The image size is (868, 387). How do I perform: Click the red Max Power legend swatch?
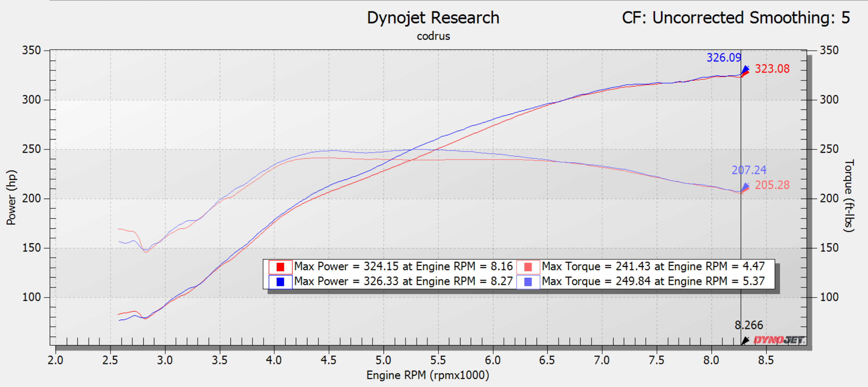(280, 267)
